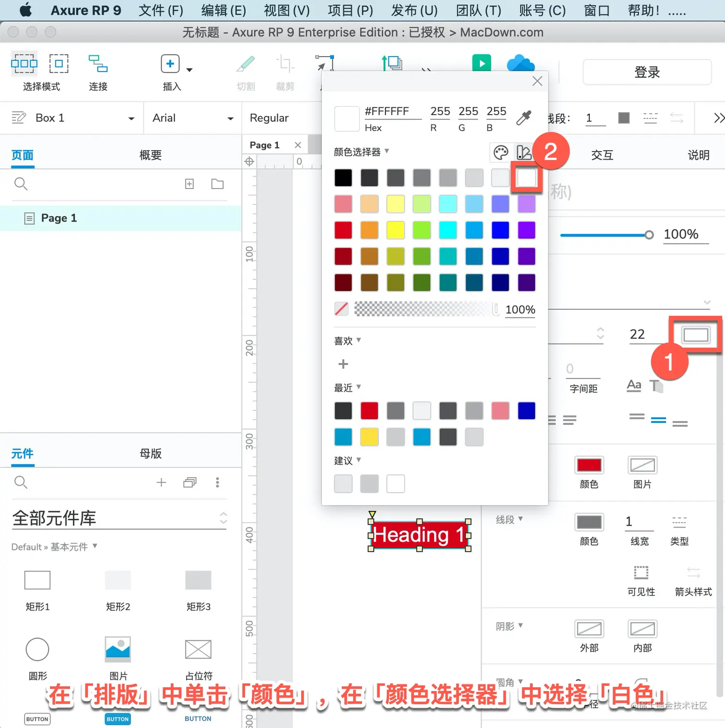Open the text color swatch button
Screen dimensions: 725x728
click(x=696, y=335)
